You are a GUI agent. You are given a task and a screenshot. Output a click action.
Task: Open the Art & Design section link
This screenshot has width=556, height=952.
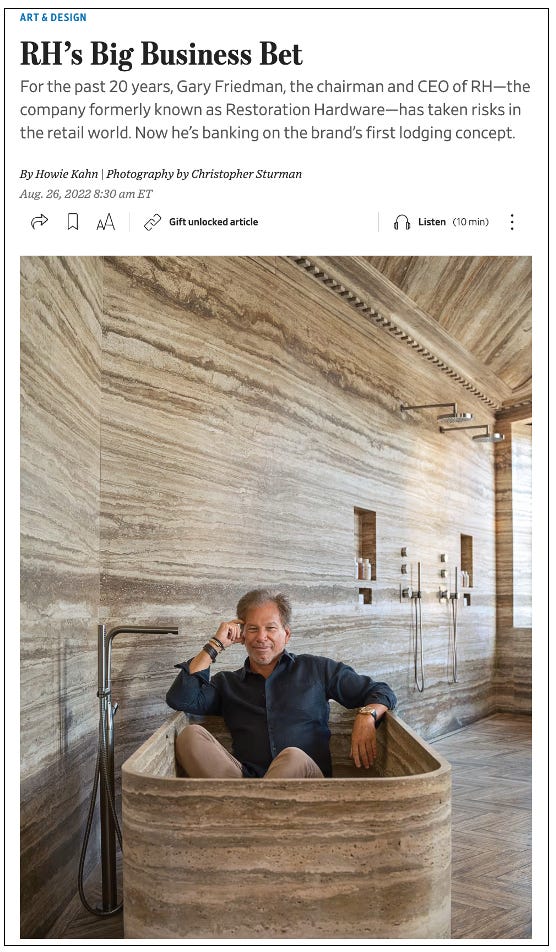[x=53, y=17]
